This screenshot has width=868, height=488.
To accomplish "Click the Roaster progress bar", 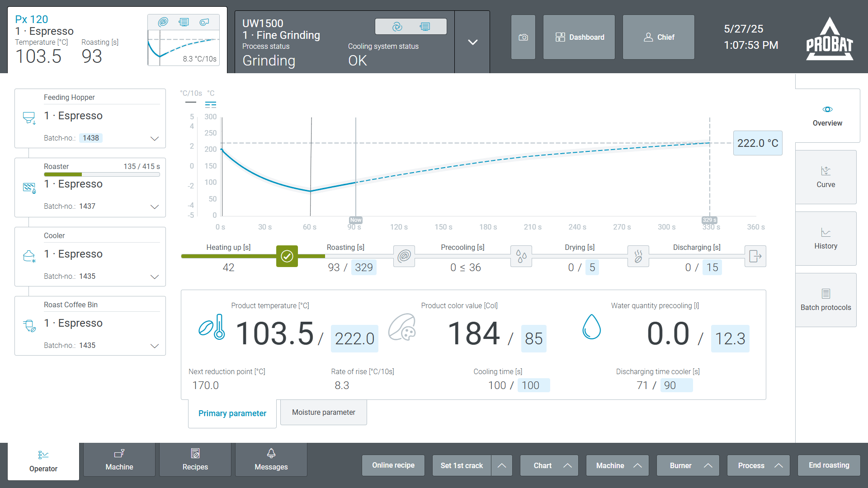I will tap(102, 174).
